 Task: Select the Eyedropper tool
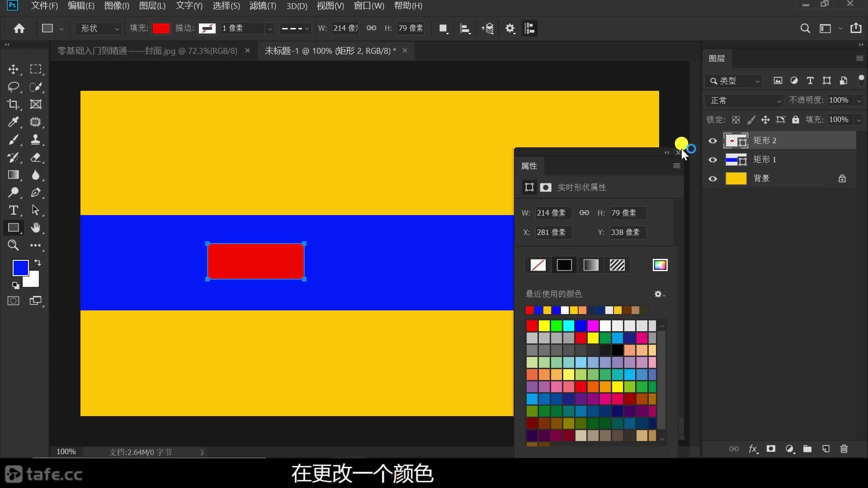pyautogui.click(x=13, y=122)
